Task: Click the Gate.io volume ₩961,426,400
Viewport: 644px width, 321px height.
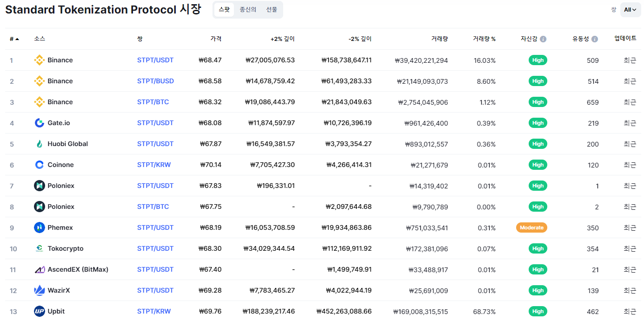Action: [x=426, y=123]
